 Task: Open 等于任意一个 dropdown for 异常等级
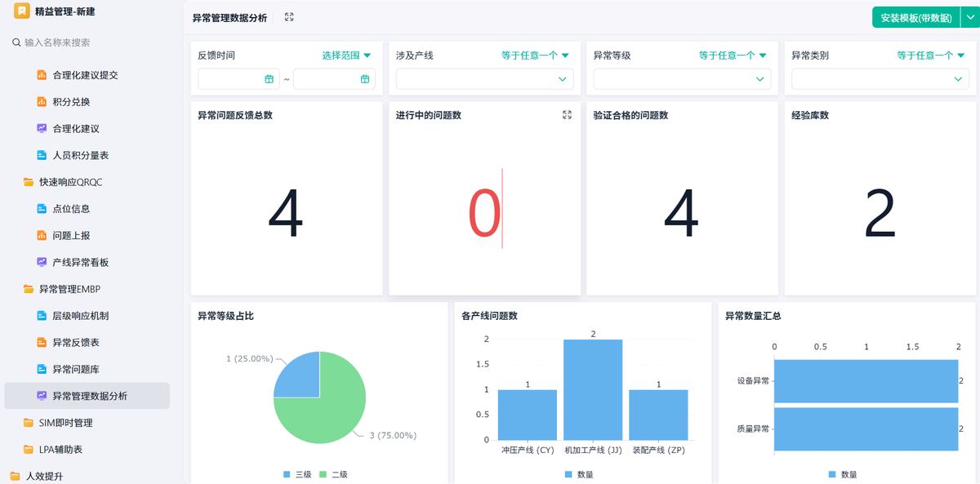pyautogui.click(x=733, y=56)
